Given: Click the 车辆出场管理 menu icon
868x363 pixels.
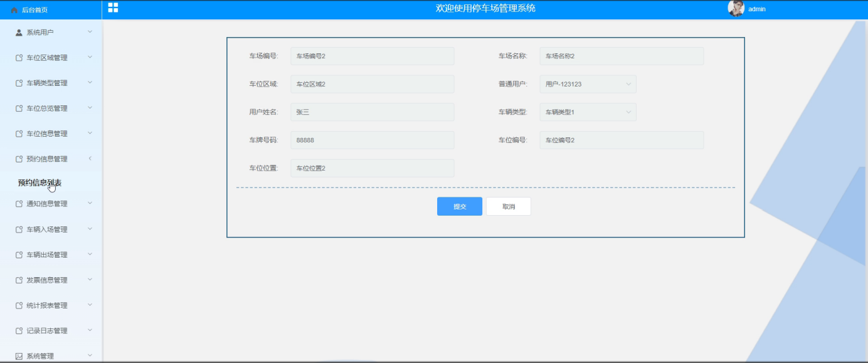Looking at the screenshot, I should coord(19,255).
